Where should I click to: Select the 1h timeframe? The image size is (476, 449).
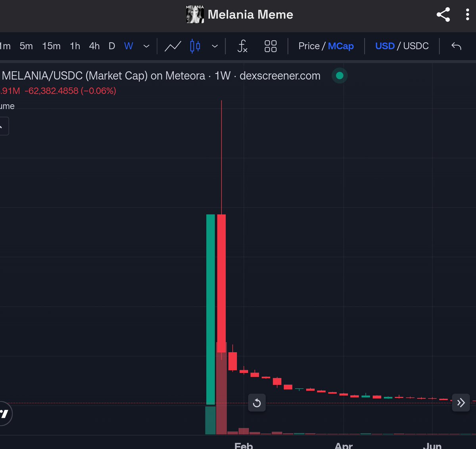click(x=75, y=46)
